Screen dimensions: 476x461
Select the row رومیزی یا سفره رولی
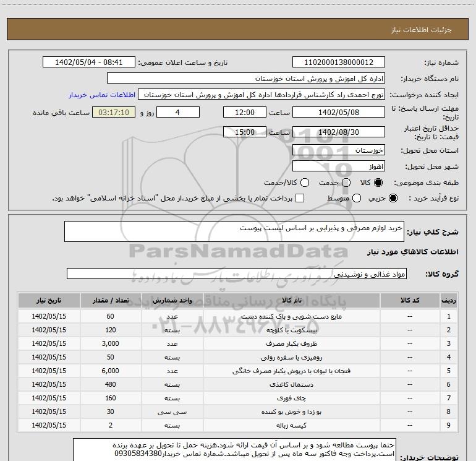238,358
